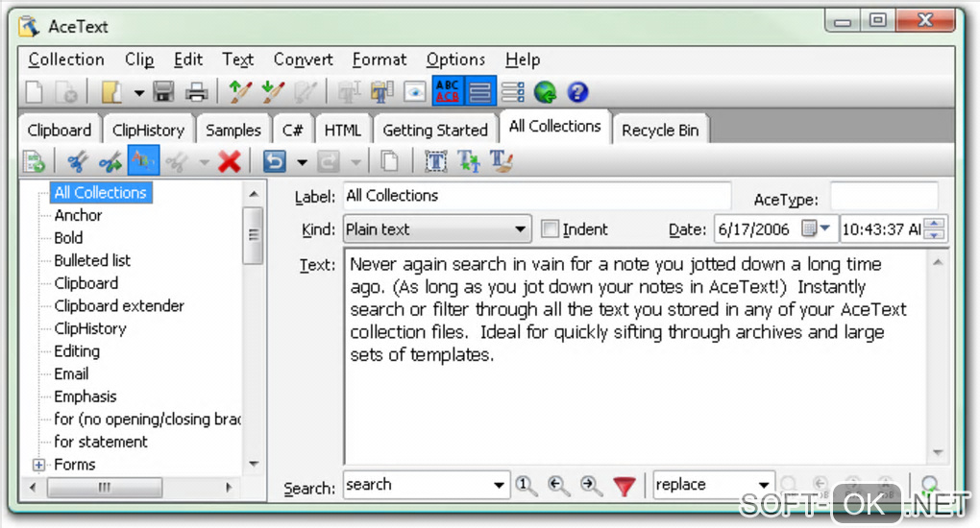980x528 pixels.
Task: Delete clip with the red X icon
Action: tap(230, 162)
